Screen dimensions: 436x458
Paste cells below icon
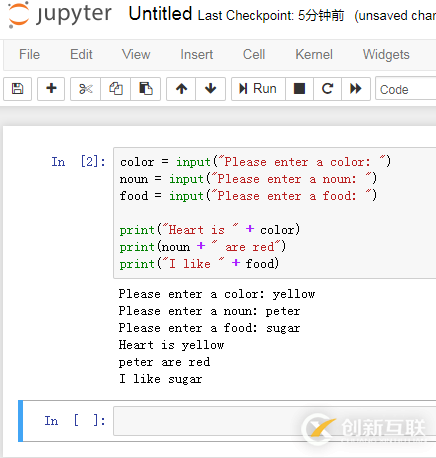[146, 89]
